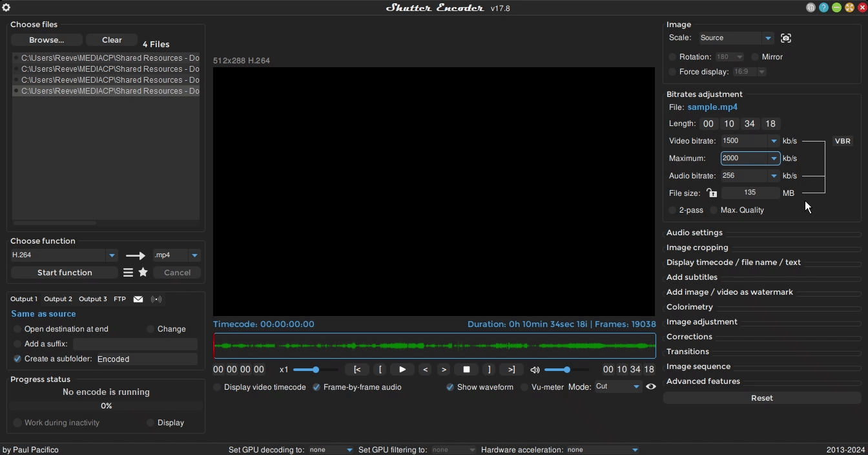868x455 pixels.
Task: Open settings gear in title bar
Action: [6, 8]
